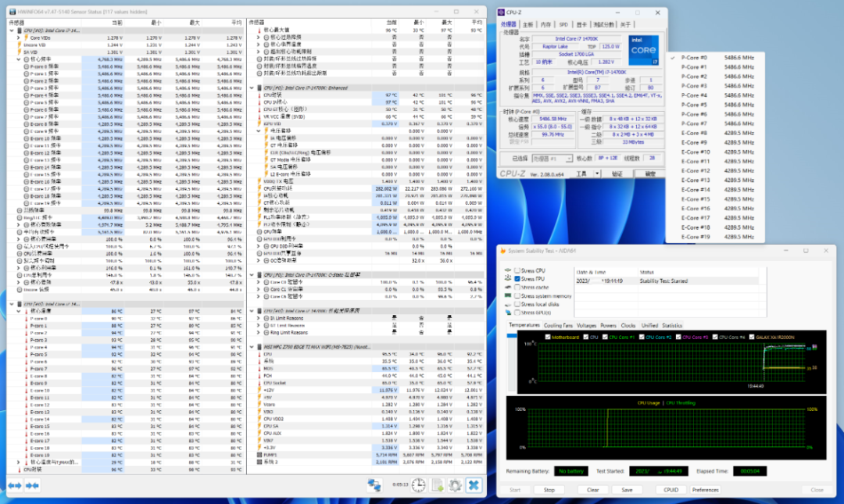Click the AIDA64 flame icon in title bar
The image size is (844, 504).
[x=502, y=251]
